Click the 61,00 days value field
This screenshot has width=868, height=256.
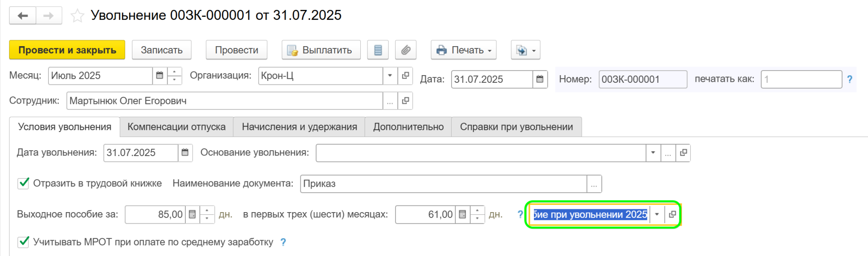(425, 214)
